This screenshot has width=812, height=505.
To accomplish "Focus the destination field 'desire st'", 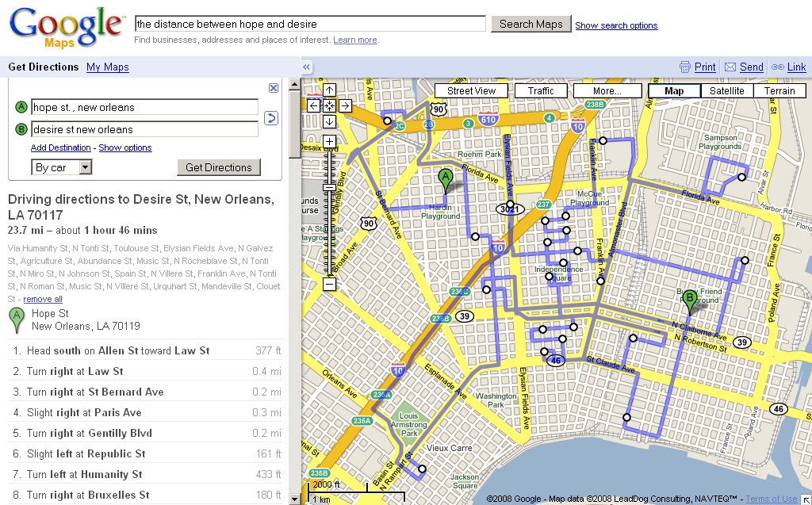I will click(144, 129).
